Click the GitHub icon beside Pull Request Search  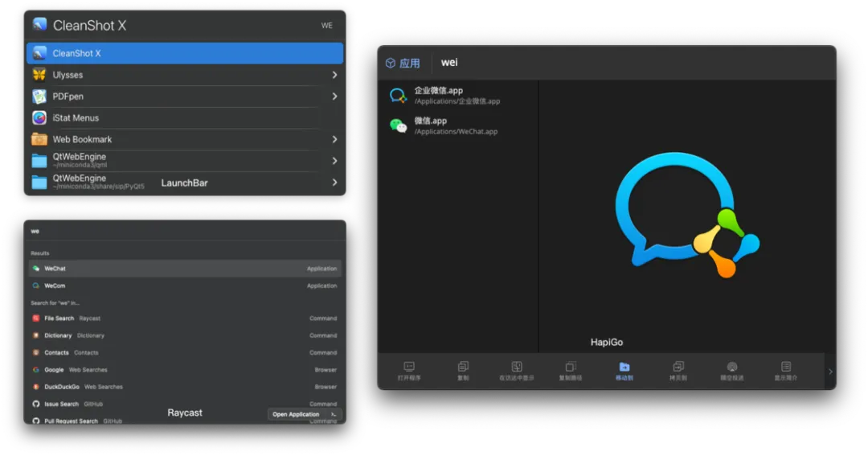36,421
